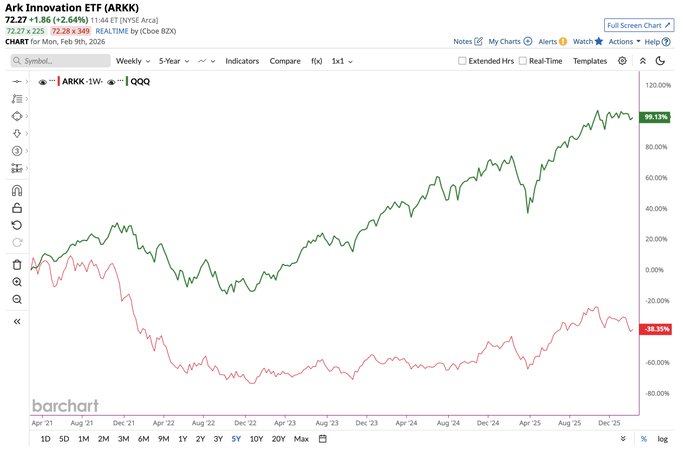Type in the Symbol search field
The image size is (680, 454).
pos(60,61)
